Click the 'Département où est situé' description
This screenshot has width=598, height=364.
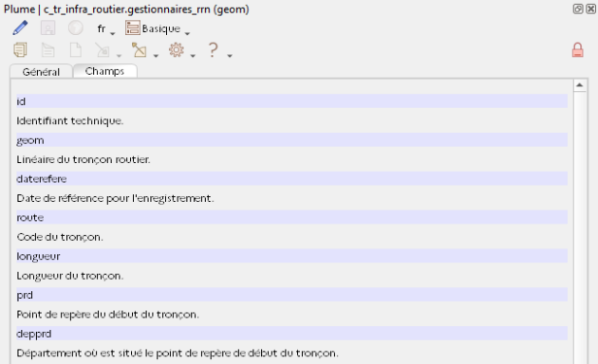tap(178, 353)
